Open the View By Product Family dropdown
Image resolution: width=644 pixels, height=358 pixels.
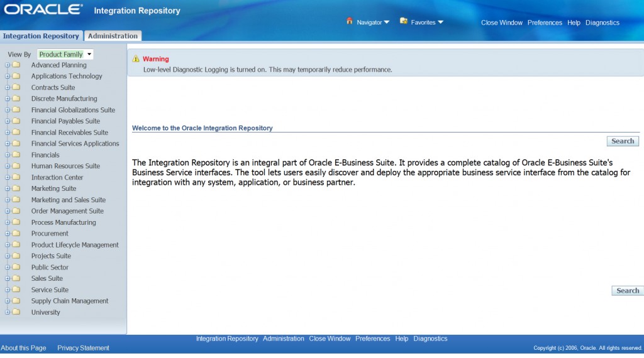(x=65, y=54)
